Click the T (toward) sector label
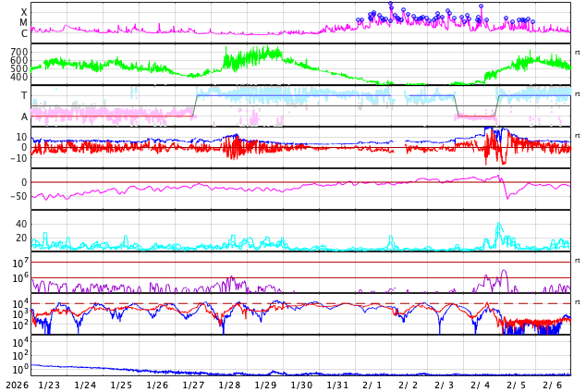This screenshot has height=392, width=586. point(24,95)
